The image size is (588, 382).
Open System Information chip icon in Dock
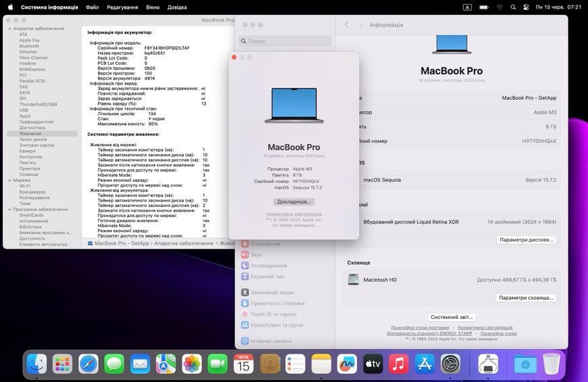(x=488, y=364)
